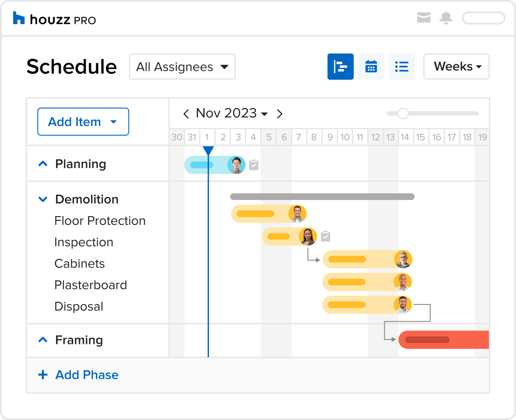Switch to calendar view

[371, 66]
